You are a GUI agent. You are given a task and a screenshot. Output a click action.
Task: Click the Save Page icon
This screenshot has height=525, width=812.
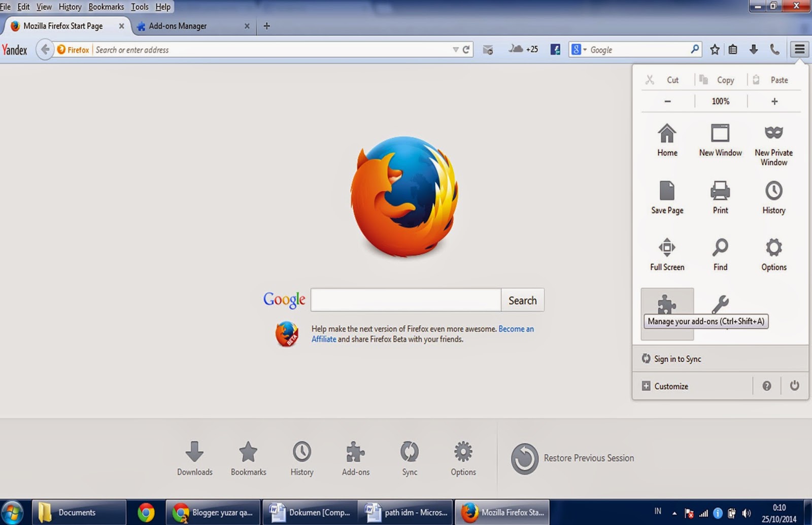coord(667,197)
